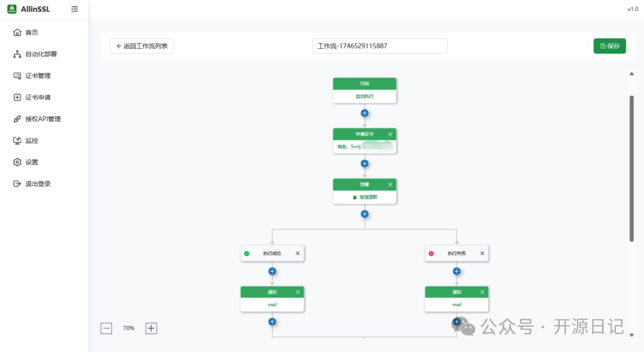Add a node below the 申请证书 node
Screen dimensions: 644x352
tap(364, 164)
